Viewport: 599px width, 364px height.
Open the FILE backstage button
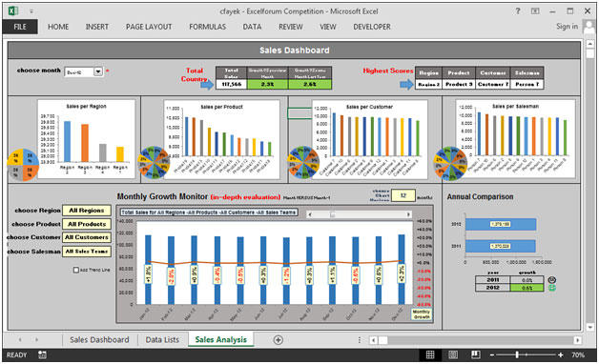pyautogui.click(x=20, y=27)
